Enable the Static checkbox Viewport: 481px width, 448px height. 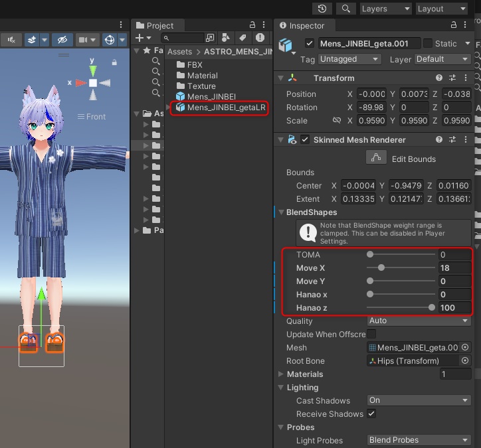(x=428, y=44)
